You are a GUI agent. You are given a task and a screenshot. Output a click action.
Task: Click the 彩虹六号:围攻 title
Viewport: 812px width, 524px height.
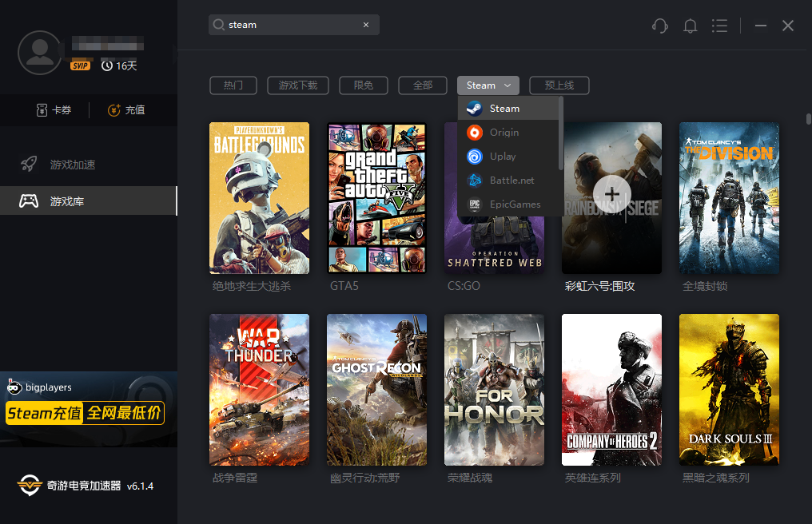pyautogui.click(x=599, y=286)
